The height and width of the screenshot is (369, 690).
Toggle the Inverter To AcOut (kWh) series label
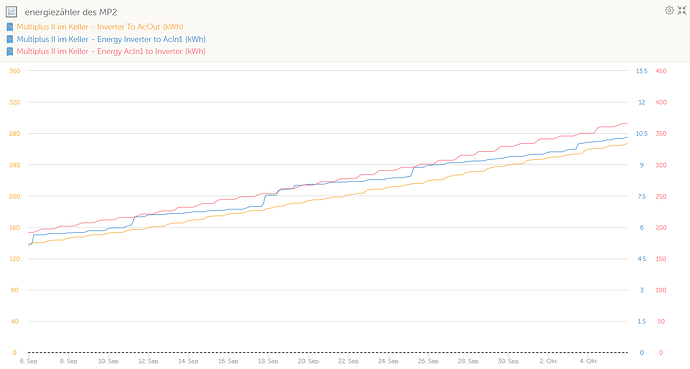(100, 27)
